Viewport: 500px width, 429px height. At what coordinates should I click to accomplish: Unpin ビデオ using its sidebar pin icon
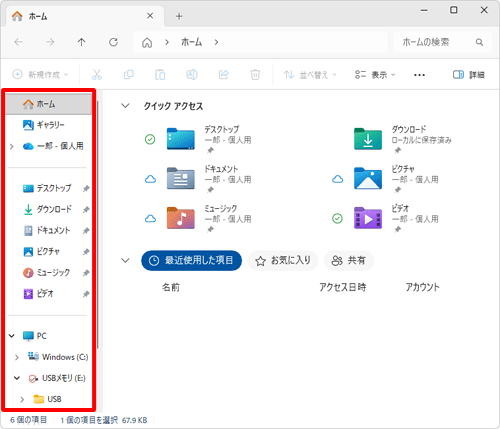(x=86, y=294)
